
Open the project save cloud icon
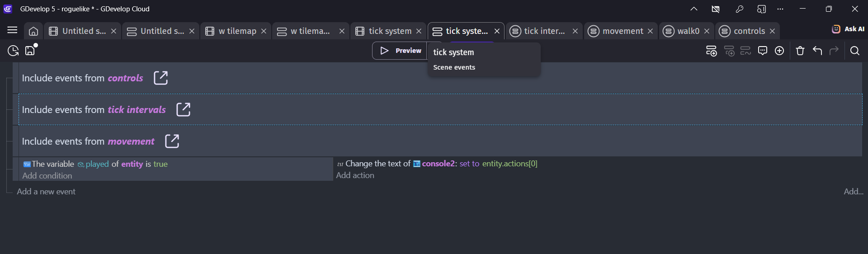tap(30, 51)
